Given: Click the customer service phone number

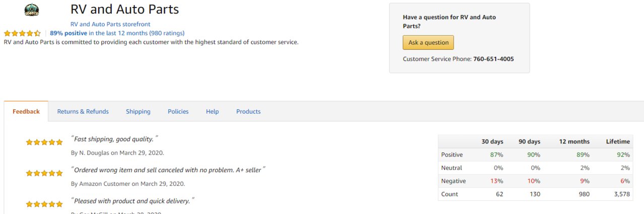Looking at the screenshot, I should (493, 59).
